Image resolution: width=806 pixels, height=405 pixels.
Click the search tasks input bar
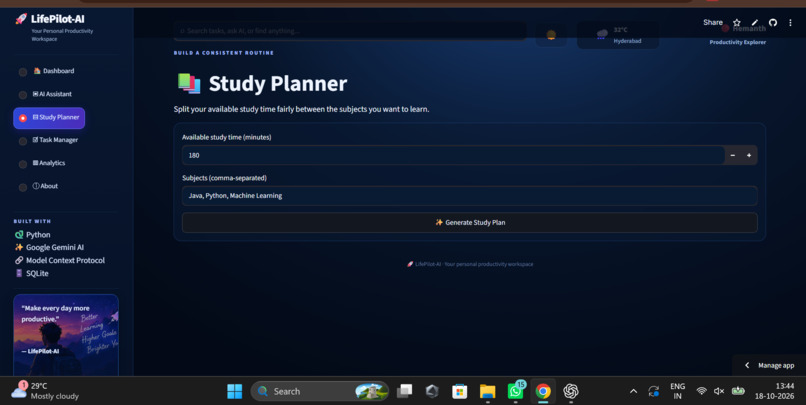pos(350,31)
